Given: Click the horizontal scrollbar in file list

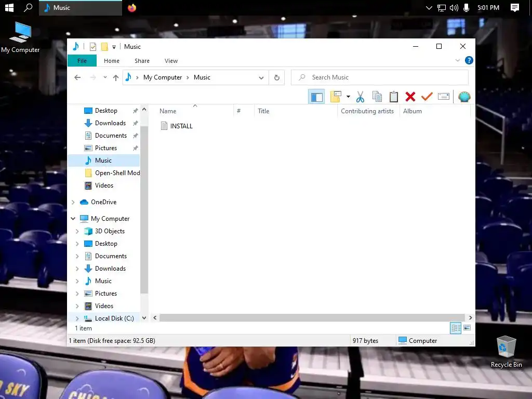Looking at the screenshot, I should point(312,317).
